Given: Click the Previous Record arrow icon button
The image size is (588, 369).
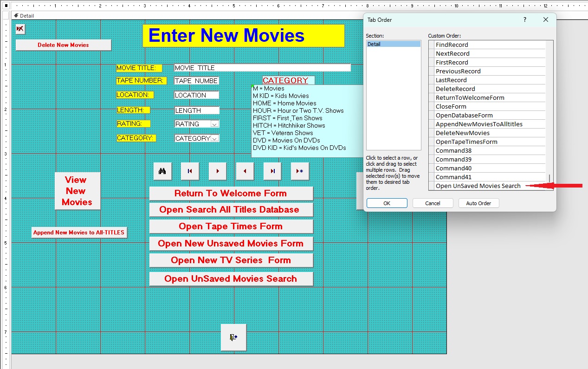Looking at the screenshot, I should [x=245, y=171].
